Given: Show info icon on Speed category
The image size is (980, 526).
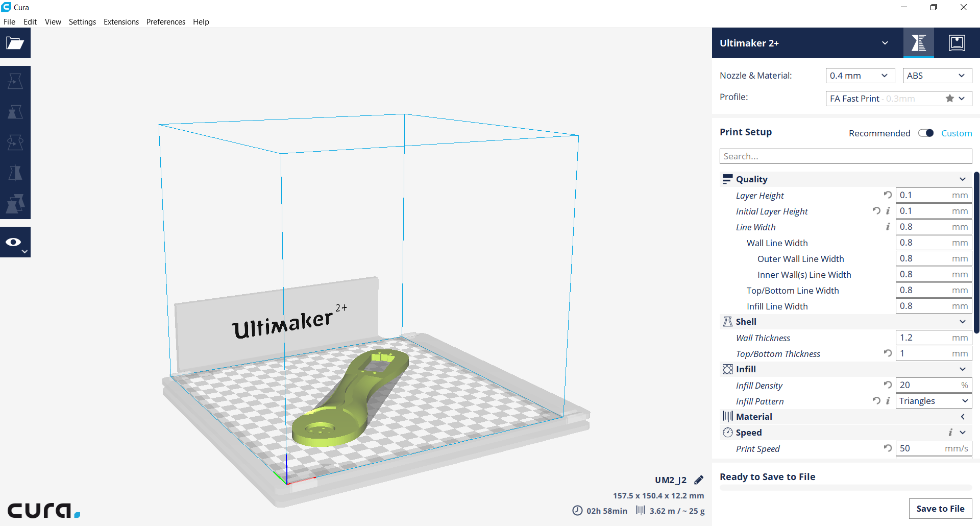Looking at the screenshot, I should [950, 433].
